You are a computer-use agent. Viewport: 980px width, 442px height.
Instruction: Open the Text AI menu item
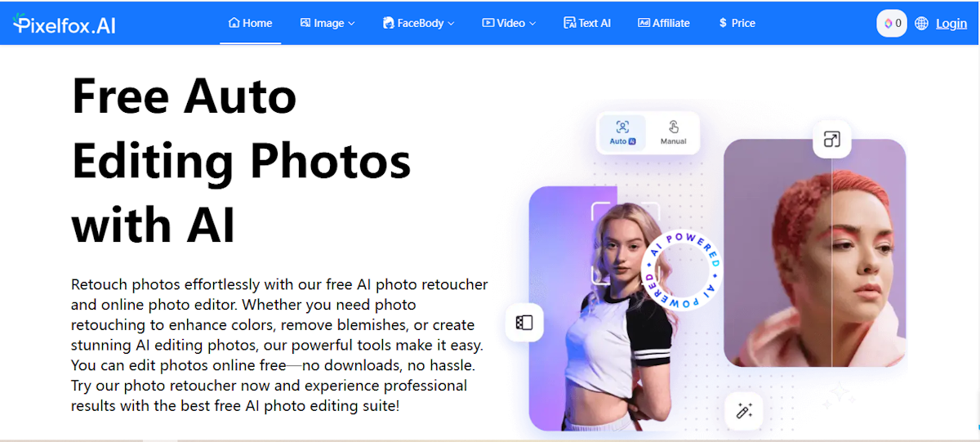tap(587, 23)
